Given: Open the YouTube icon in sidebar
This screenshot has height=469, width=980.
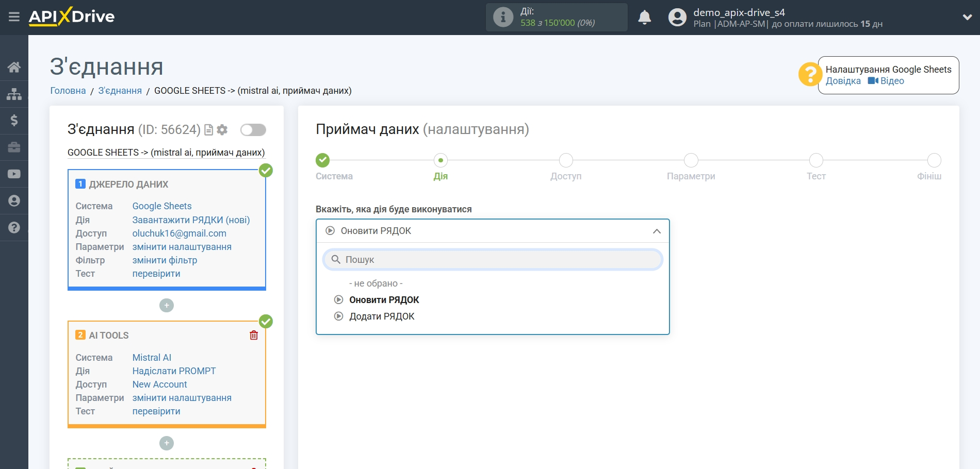Looking at the screenshot, I should click(14, 174).
